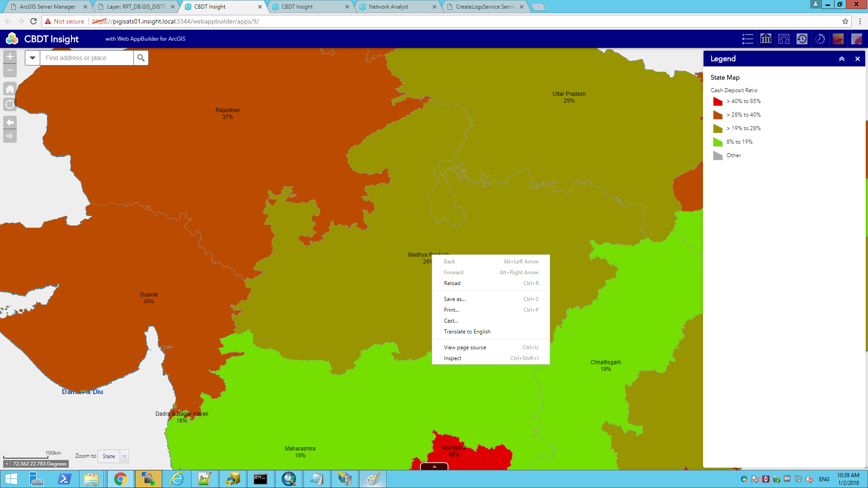The image size is (868, 488).
Task: Open a new browser tab
Action: [x=538, y=7]
